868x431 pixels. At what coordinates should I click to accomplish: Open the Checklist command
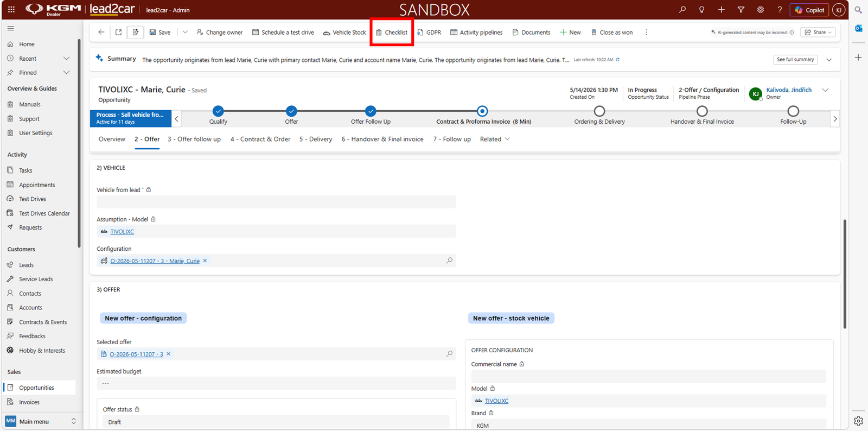pyautogui.click(x=392, y=33)
